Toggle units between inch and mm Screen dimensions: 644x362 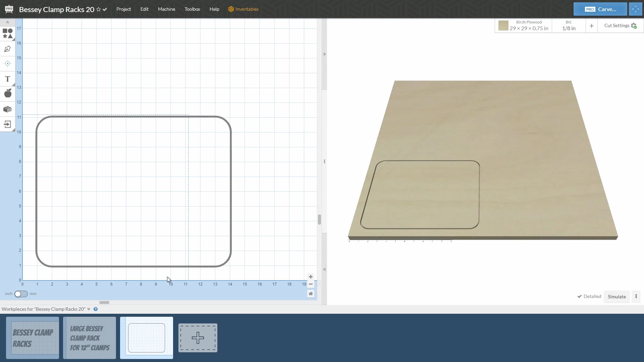(x=21, y=294)
